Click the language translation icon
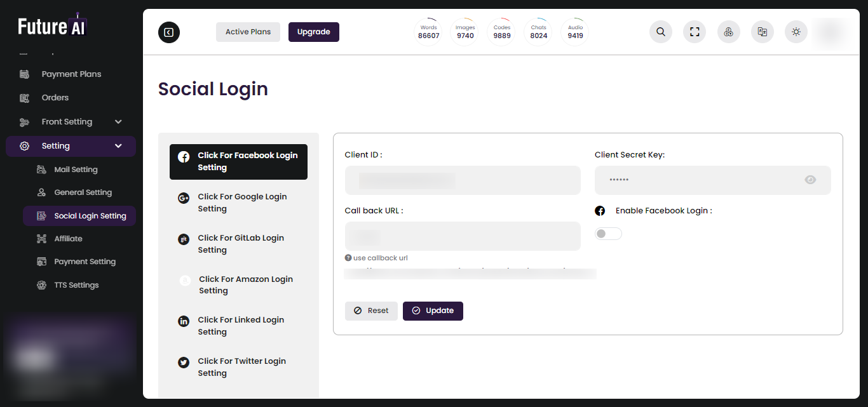 [762, 31]
